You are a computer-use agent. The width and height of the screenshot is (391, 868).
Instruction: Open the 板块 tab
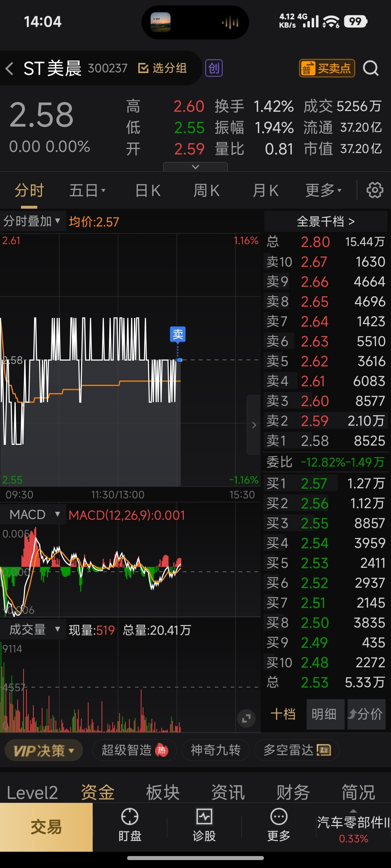163,792
